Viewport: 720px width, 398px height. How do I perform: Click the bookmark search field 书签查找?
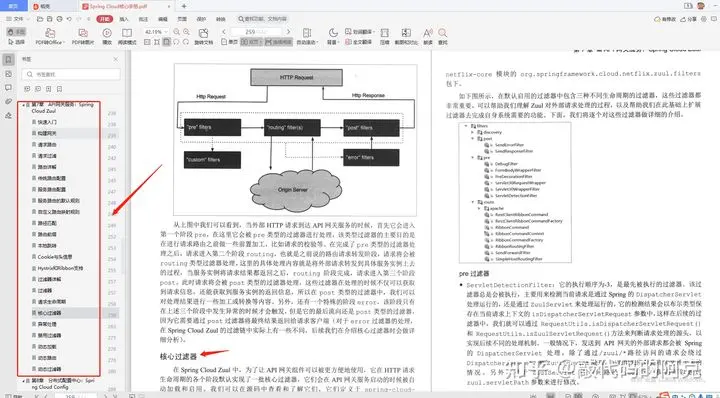(x=71, y=74)
